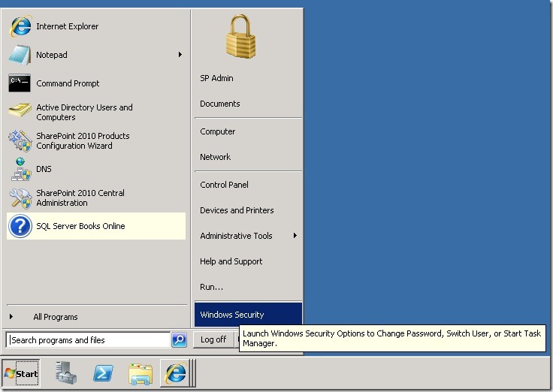553x392 pixels.
Task: Select Windows Security option
Action: click(x=248, y=315)
